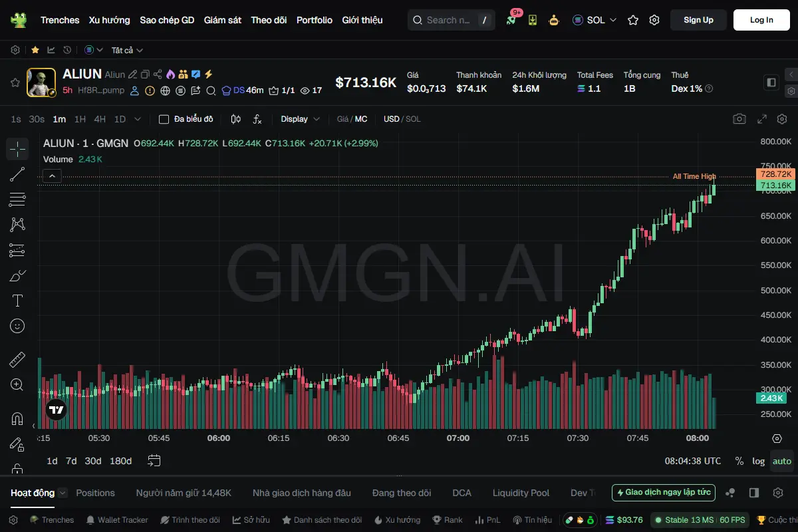Expand the Tất cả filter dropdown
This screenshot has width=798, height=532.
click(x=127, y=50)
